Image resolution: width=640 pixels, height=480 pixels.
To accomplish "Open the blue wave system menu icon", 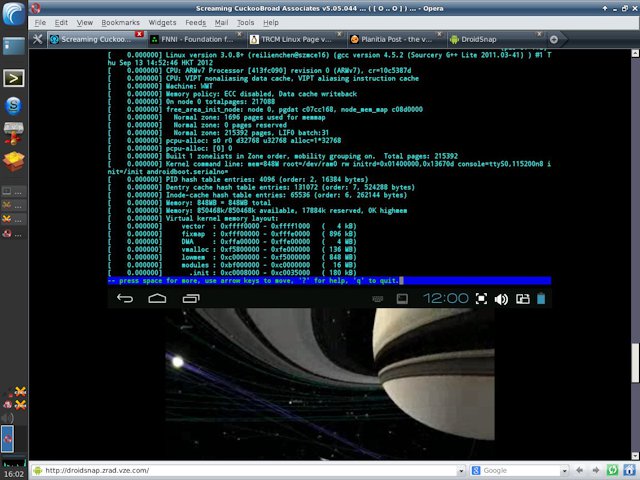I will coord(14,14).
